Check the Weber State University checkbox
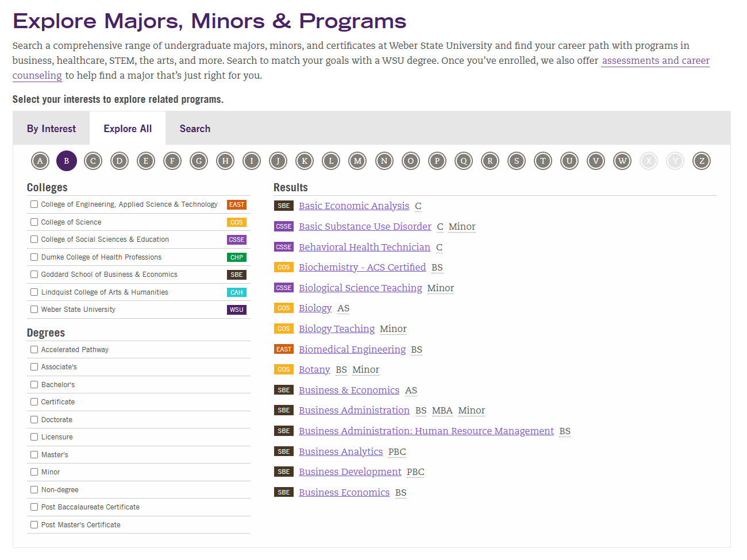Image resolution: width=747 pixels, height=560 pixels. [x=34, y=310]
